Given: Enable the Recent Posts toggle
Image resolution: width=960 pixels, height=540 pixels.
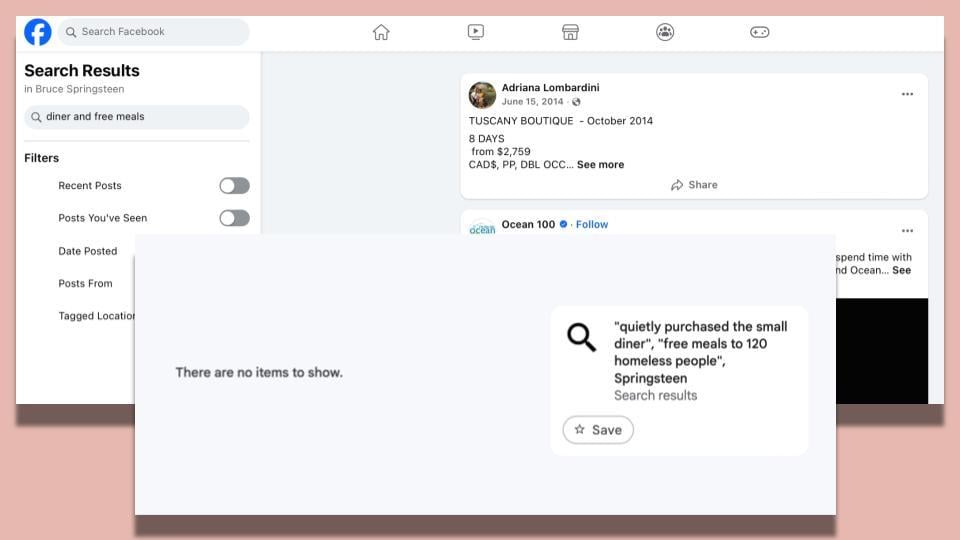Looking at the screenshot, I should 234,186.
